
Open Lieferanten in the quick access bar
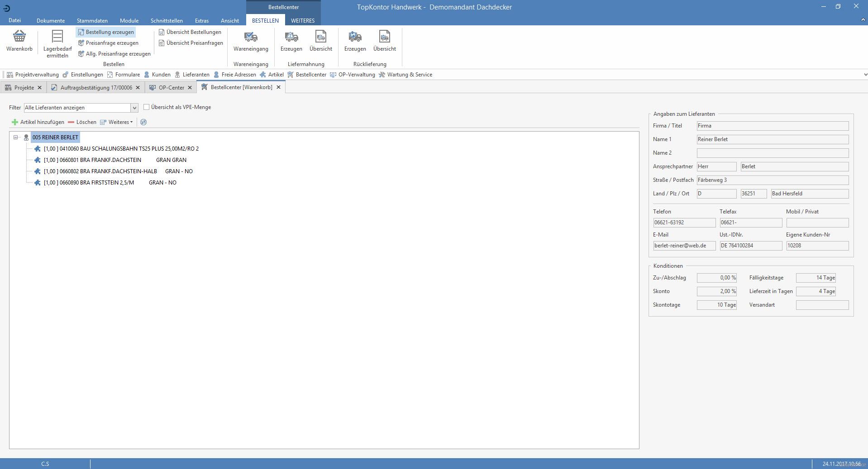(x=192, y=75)
